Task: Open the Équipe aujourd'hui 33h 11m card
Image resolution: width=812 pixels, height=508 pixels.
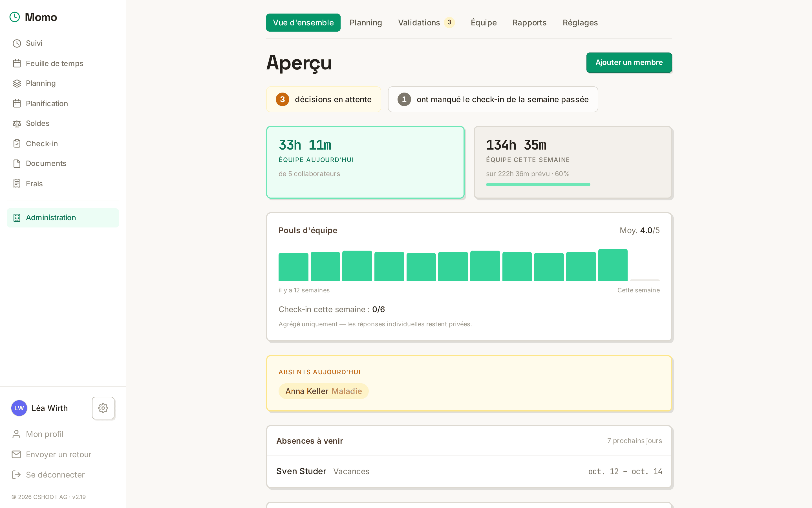Action: click(x=365, y=162)
